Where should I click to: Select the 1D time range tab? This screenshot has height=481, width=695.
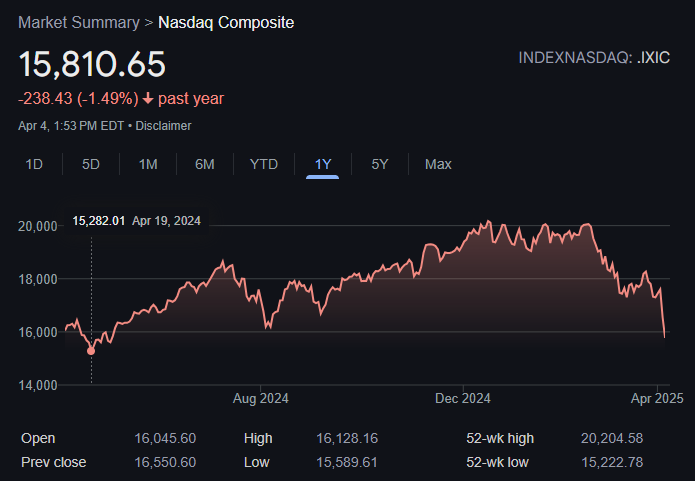click(34, 164)
